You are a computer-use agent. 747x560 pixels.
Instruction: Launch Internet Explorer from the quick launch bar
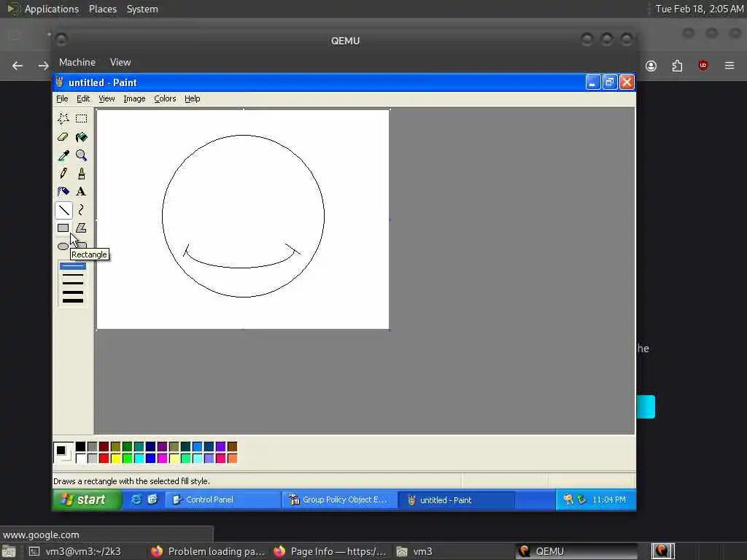[136, 499]
